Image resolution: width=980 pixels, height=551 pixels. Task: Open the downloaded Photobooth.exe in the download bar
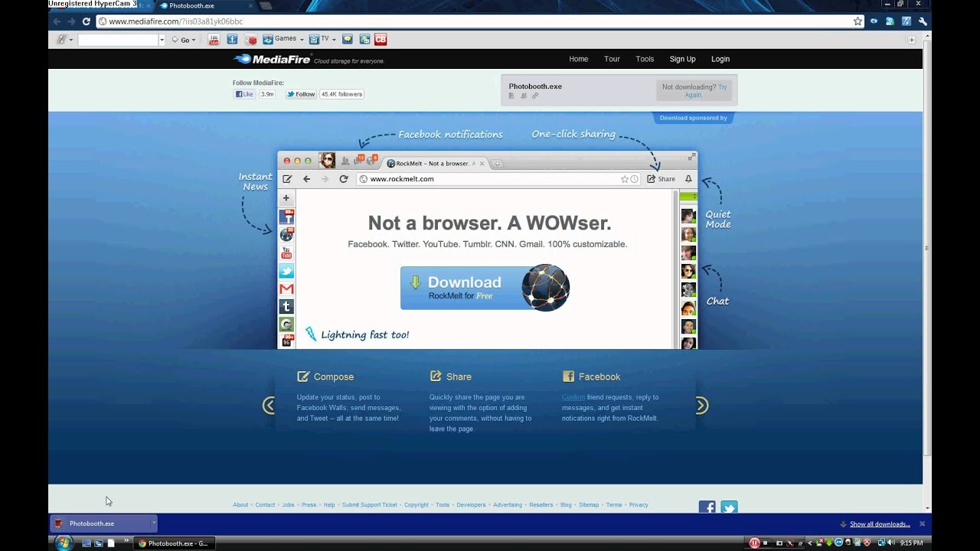[100, 523]
